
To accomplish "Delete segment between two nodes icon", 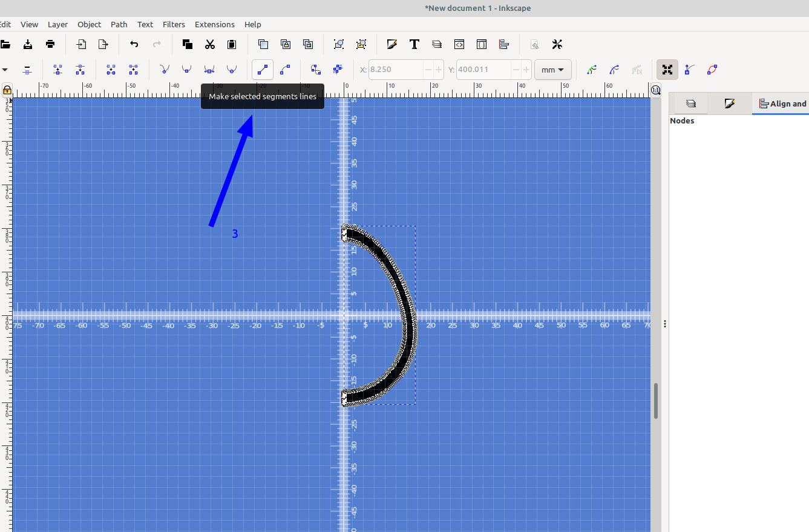I will (133, 70).
